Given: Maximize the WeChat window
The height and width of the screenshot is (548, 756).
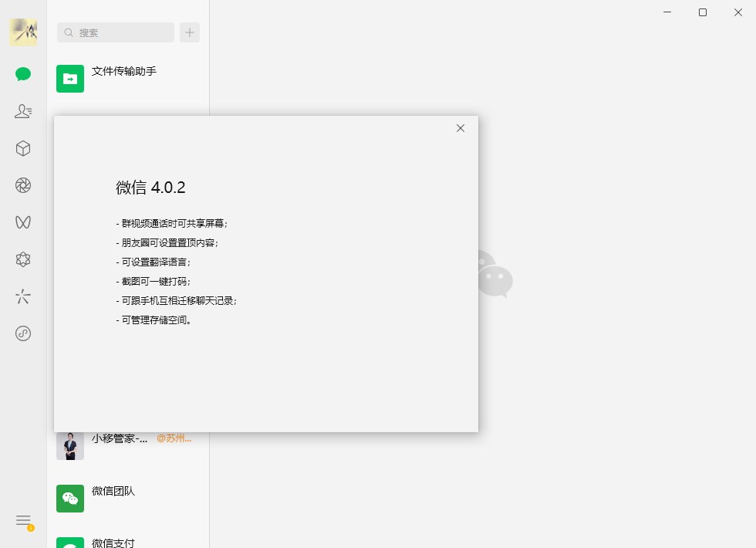Looking at the screenshot, I should tap(703, 12).
